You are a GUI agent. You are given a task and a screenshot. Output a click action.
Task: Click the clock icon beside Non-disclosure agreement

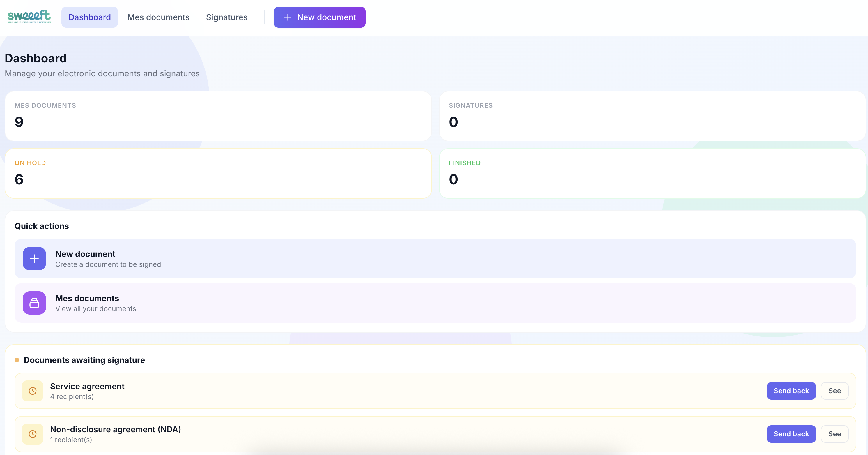[32, 434]
